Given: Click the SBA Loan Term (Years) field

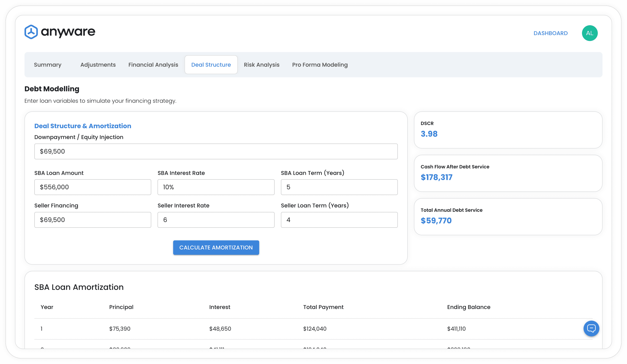Looking at the screenshot, I should (339, 187).
